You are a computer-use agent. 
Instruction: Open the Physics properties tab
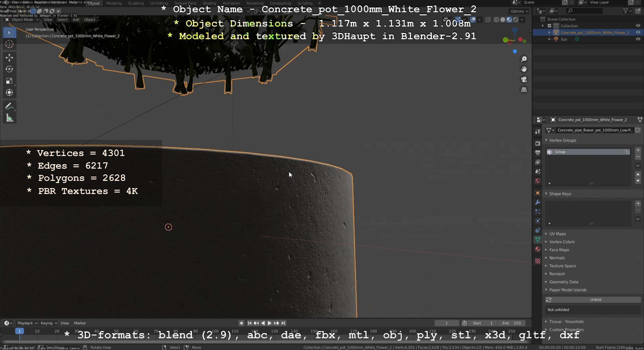pyautogui.click(x=538, y=221)
